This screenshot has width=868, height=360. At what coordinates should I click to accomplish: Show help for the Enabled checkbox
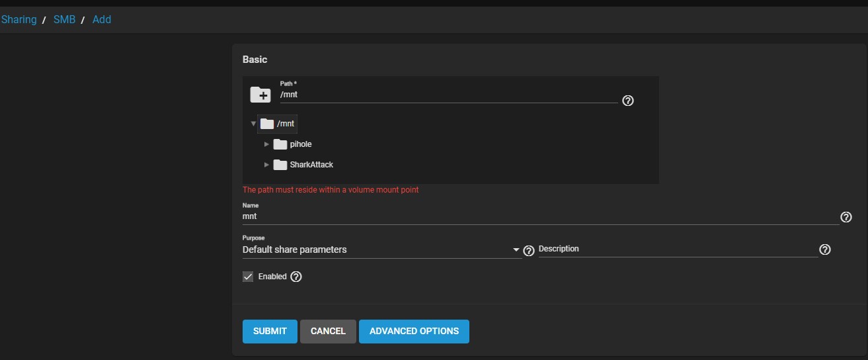(x=296, y=277)
